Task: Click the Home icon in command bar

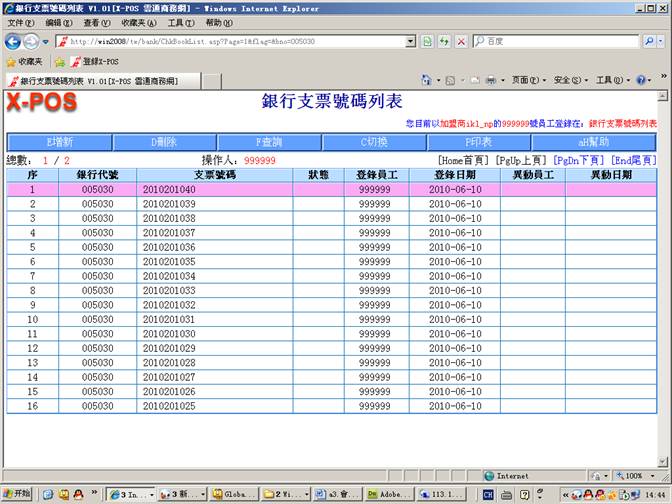Action: click(x=426, y=80)
